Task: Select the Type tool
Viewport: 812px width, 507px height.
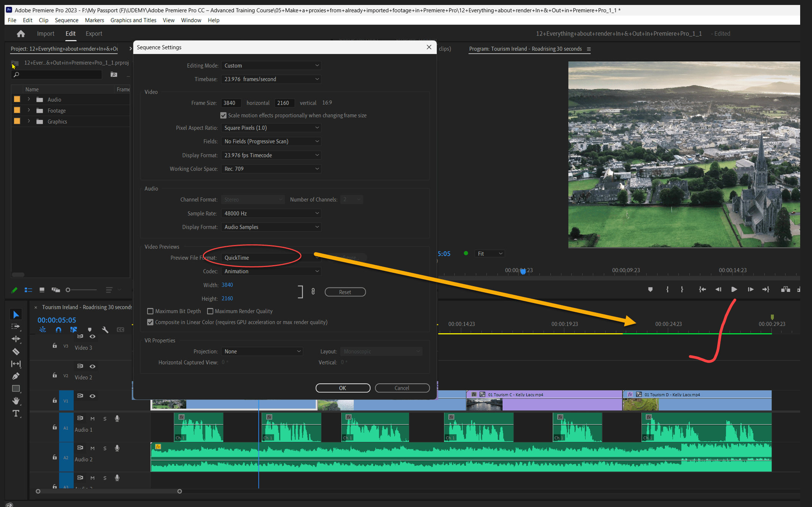Action: [16, 413]
